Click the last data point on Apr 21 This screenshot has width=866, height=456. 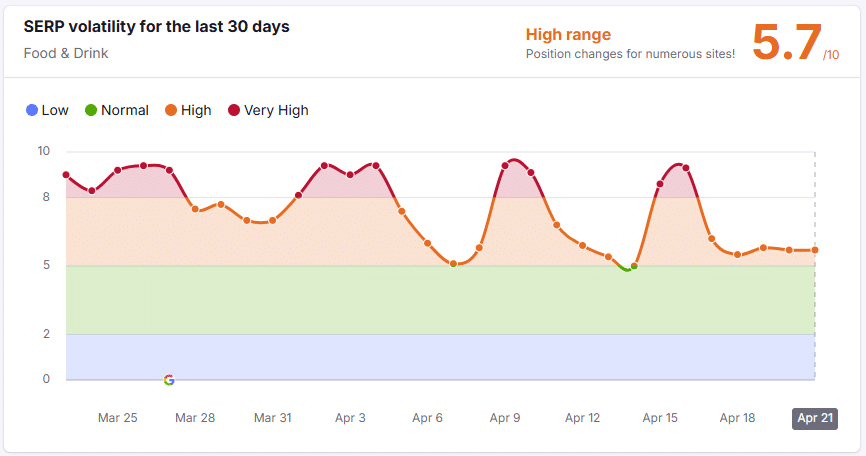(815, 250)
